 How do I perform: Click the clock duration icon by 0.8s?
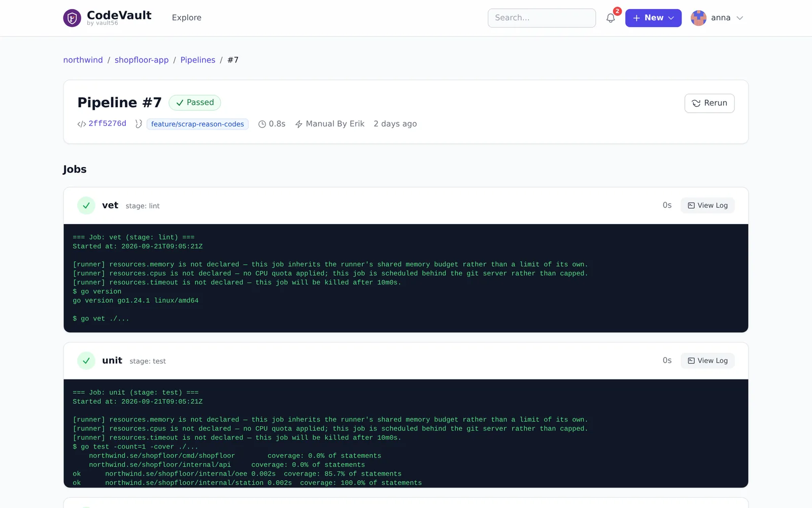pos(262,124)
